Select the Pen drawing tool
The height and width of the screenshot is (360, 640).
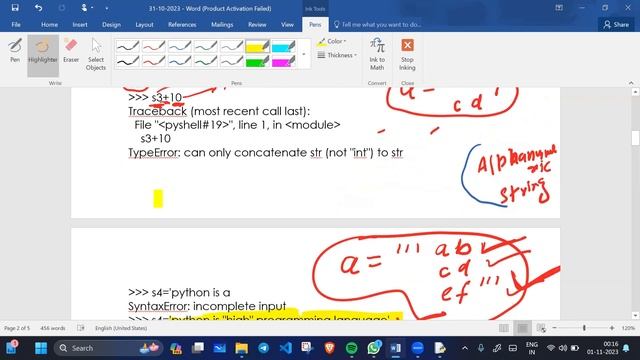(15, 51)
